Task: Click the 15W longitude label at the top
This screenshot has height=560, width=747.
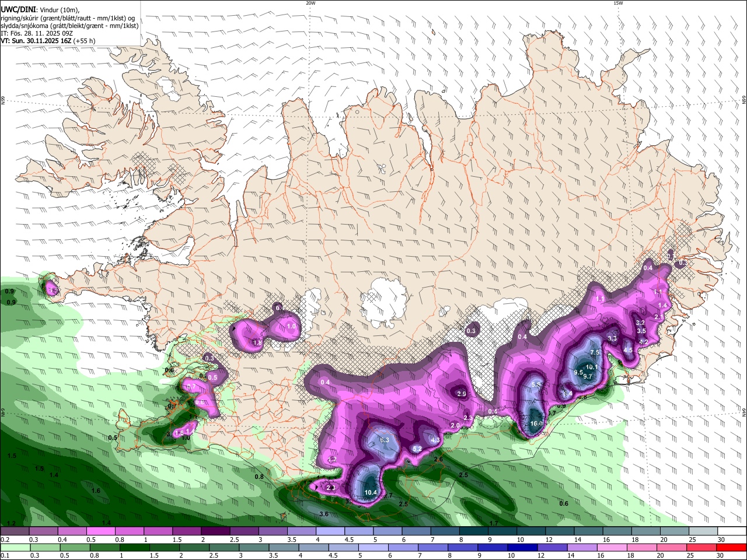Action: pos(618,3)
